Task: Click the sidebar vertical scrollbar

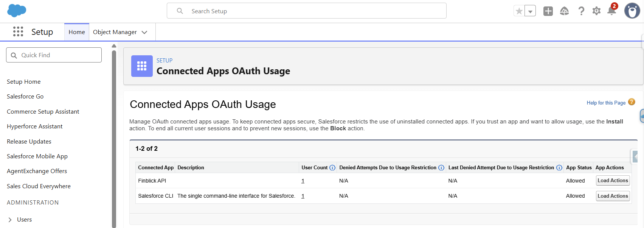Action: (x=114, y=139)
